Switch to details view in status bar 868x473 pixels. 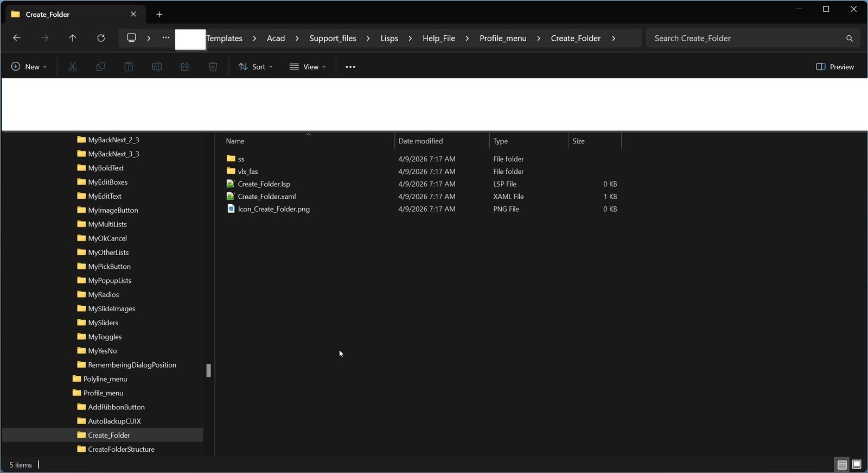tap(842, 465)
